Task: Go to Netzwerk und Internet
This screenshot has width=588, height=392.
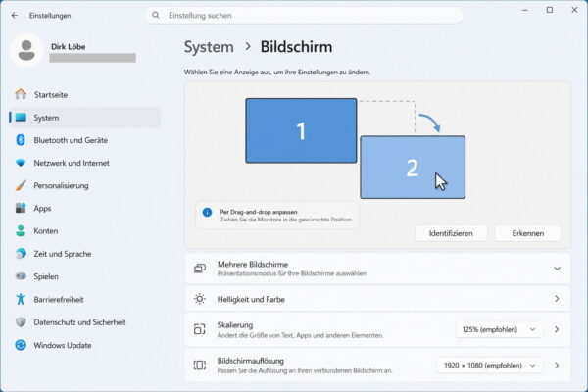Action: [85, 163]
